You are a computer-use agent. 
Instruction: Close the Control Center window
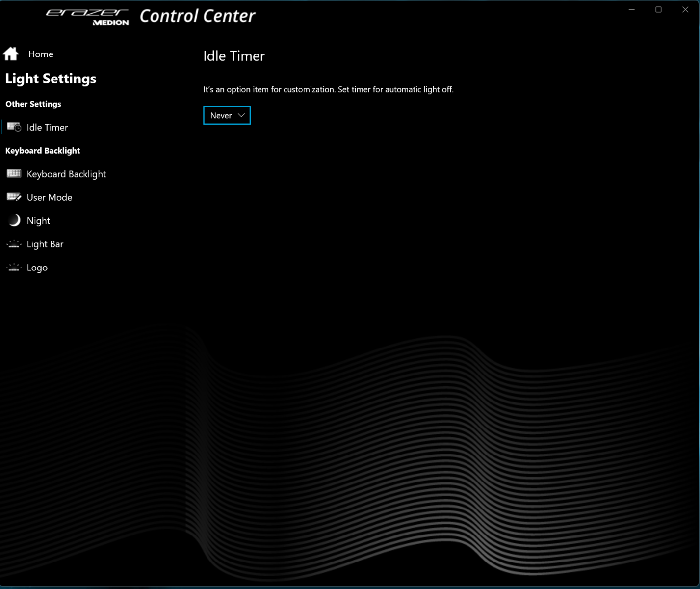click(x=685, y=10)
